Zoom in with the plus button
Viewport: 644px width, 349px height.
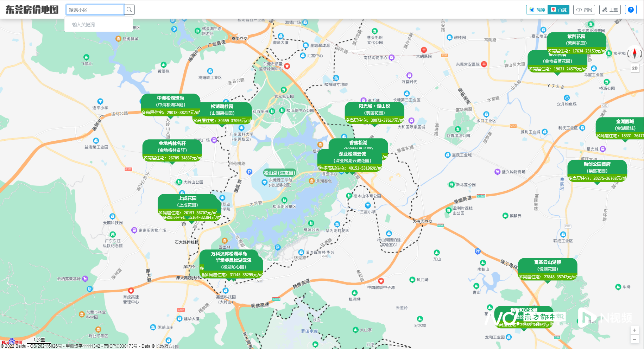click(x=634, y=330)
